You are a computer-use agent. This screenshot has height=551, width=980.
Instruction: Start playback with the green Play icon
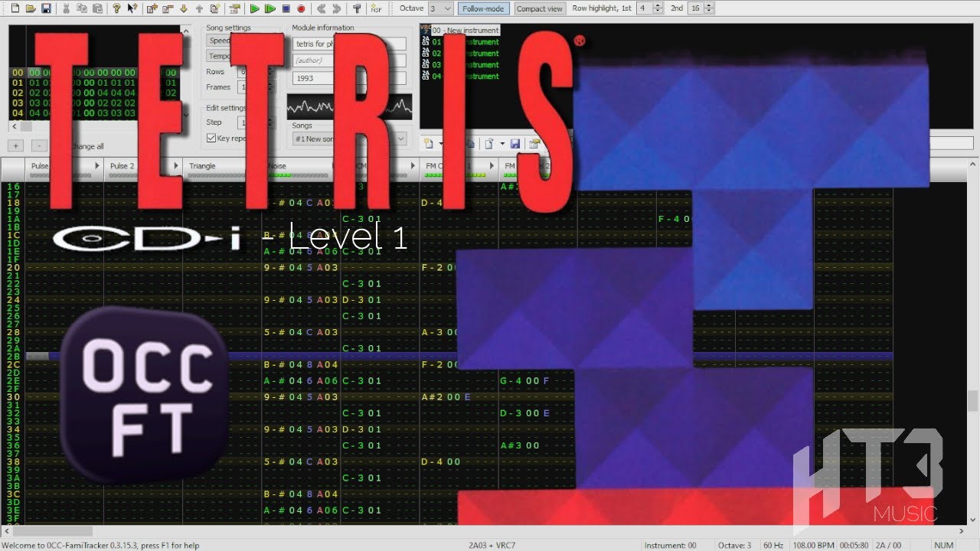pos(254,8)
